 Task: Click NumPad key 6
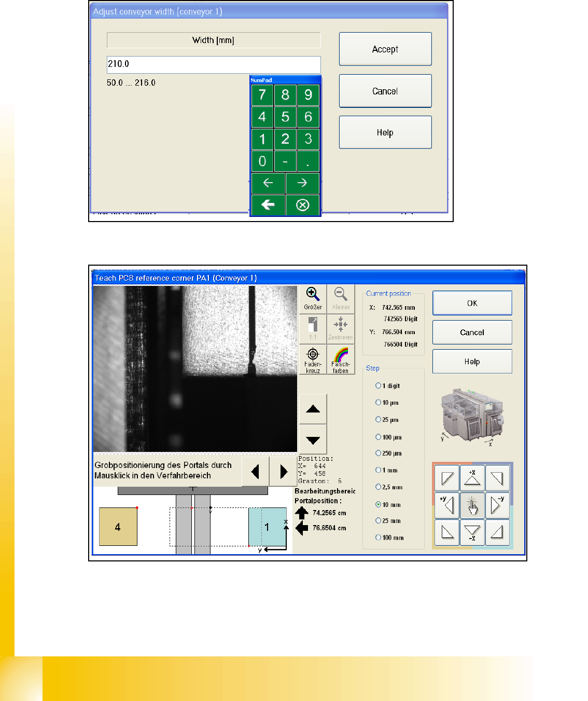pos(308,117)
